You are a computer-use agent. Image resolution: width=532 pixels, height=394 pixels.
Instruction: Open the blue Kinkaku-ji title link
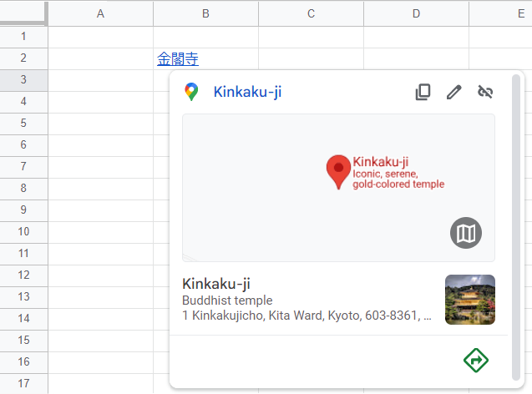click(x=247, y=93)
